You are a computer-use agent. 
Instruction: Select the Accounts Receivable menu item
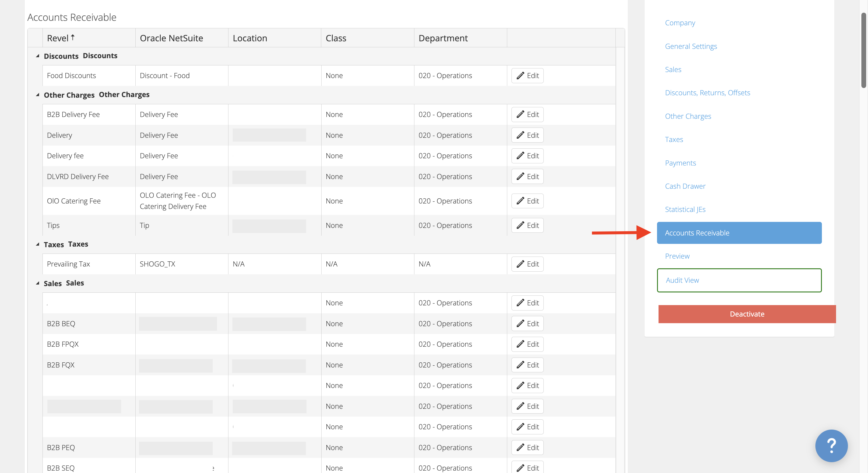pyautogui.click(x=739, y=233)
